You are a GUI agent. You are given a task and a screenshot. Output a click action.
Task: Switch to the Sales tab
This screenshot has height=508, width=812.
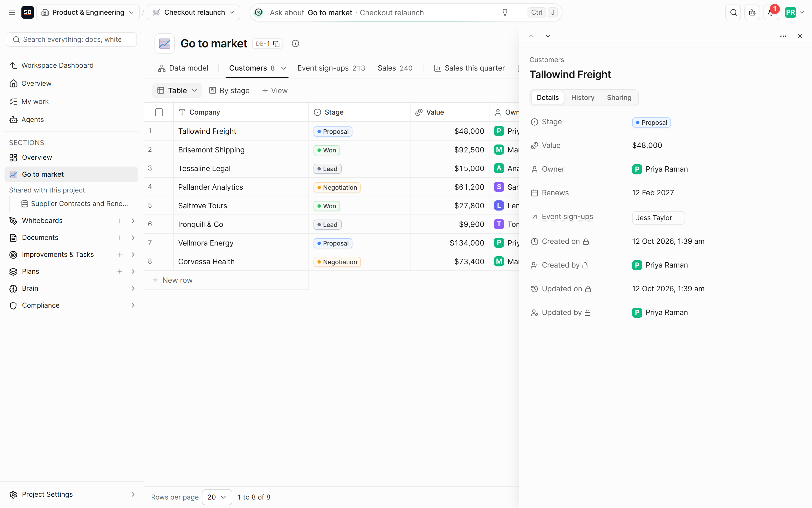pyautogui.click(x=395, y=68)
